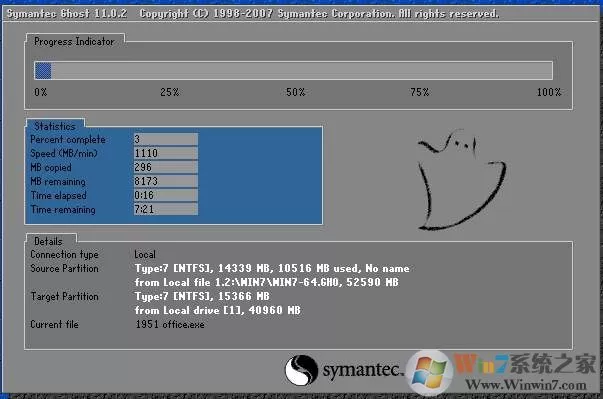Click the 50% marker under progress bar

[295, 92]
